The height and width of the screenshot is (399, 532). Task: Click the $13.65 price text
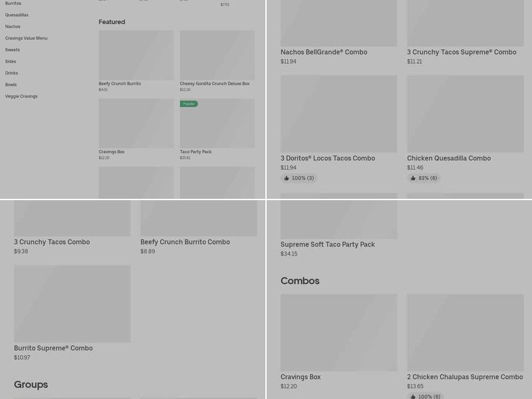415,386
